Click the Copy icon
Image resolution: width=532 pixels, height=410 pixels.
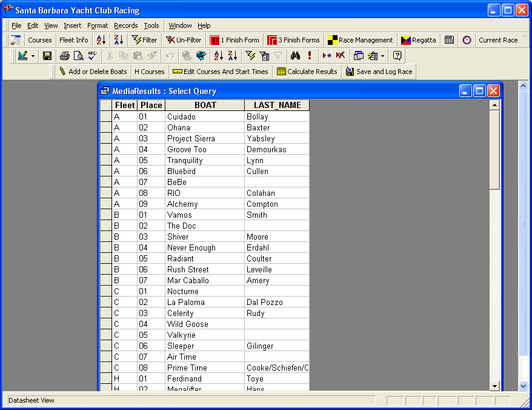(x=124, y=56)
